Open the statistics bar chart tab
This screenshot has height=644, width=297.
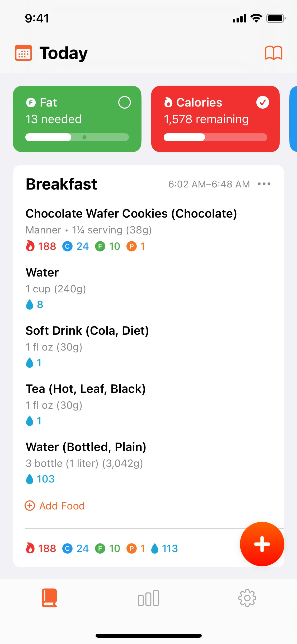click(x=148, y=598)
